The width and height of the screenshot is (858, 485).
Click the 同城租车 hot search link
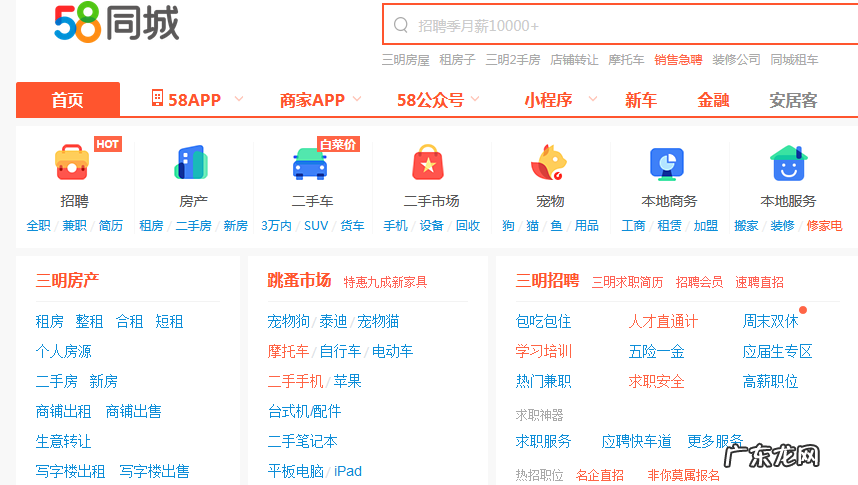coord(794,60)
